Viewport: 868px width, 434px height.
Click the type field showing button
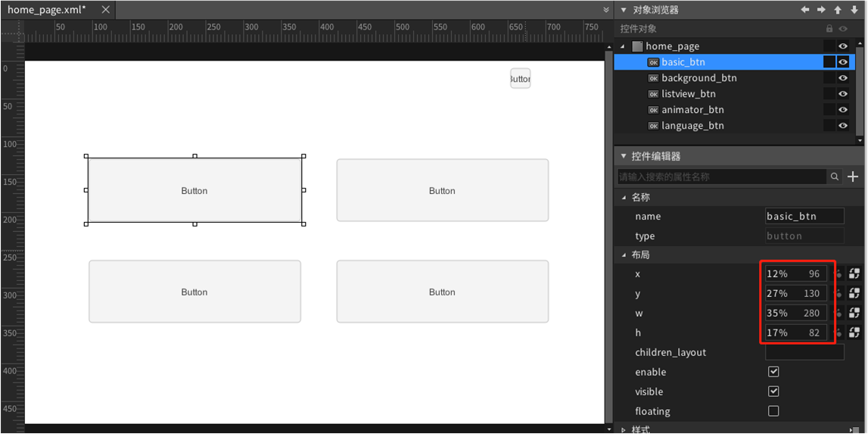[804, 236]
